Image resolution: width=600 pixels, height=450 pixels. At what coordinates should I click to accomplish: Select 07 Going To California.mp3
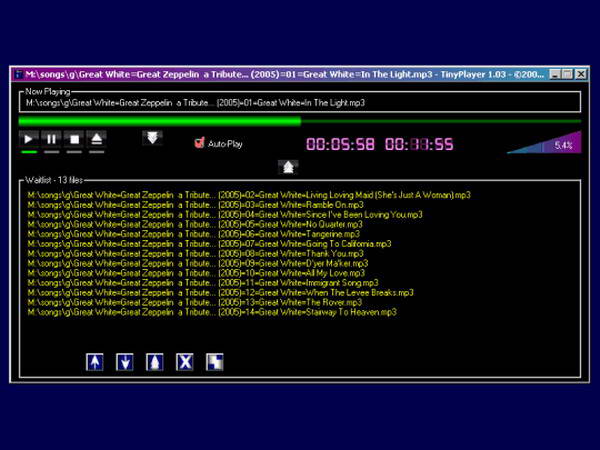click(x=209, y=244)
